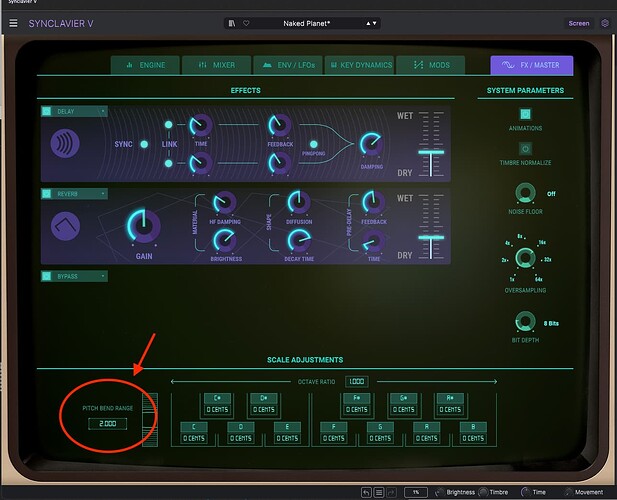Go to previous preset with up arrow
This screenshot has width=617, height=500.
click(x=368, y=23)
